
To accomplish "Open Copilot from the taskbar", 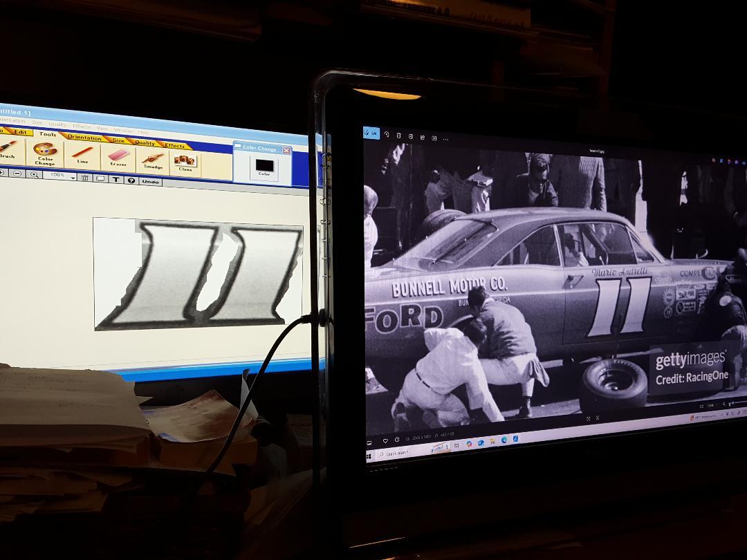I will [x=469, y=445].
